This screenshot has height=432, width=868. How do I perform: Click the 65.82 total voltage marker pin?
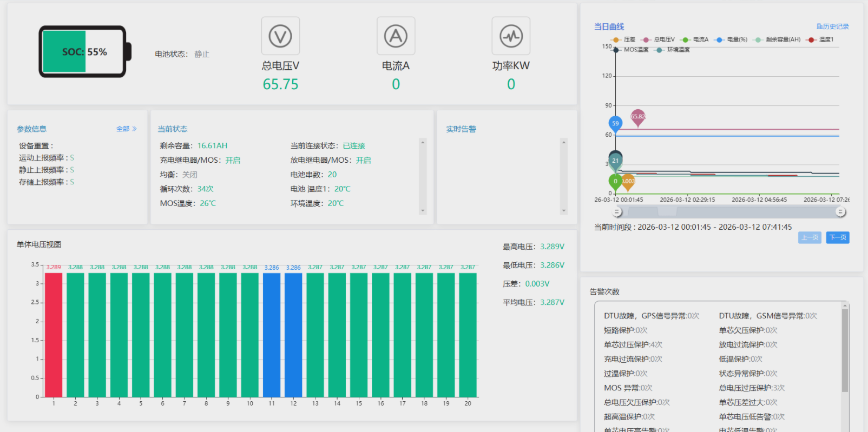click(x=638, y=117)
